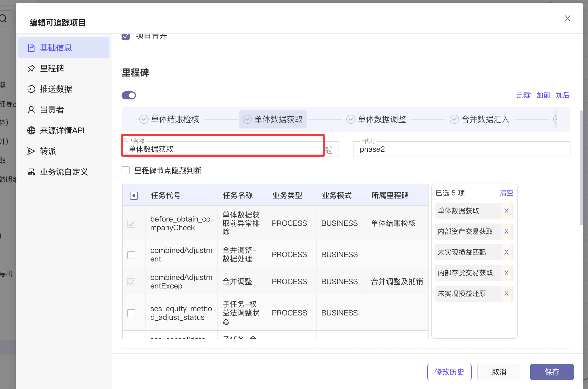588x389 pixels.
Task: Click the search icon in background window
Action: coord(3,19)
